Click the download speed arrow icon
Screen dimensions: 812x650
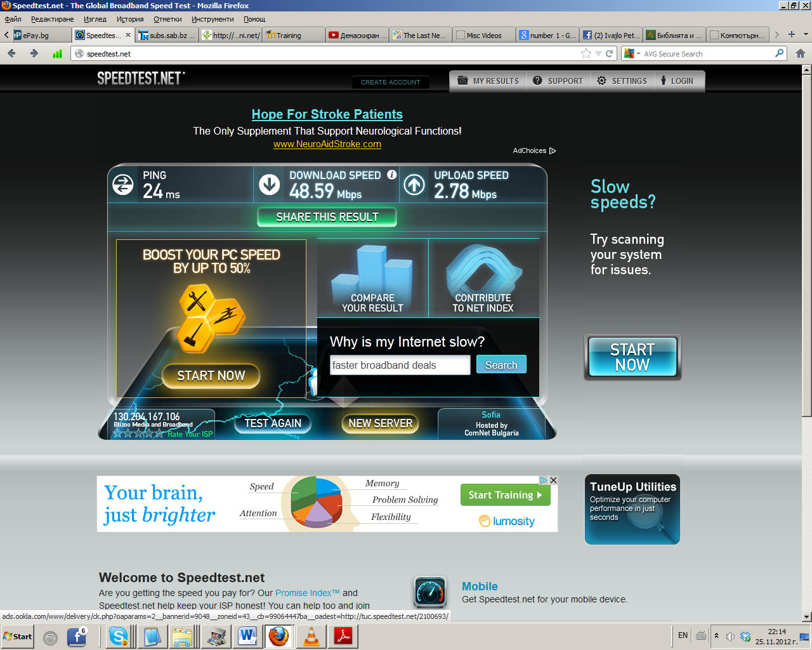[270, 185]
